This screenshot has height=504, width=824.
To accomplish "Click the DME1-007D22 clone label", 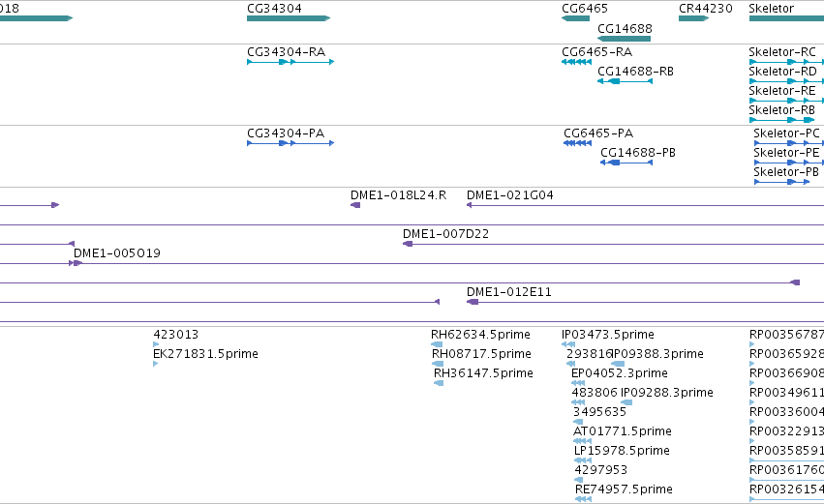I will pyautogui.click(x=445, y=234).
